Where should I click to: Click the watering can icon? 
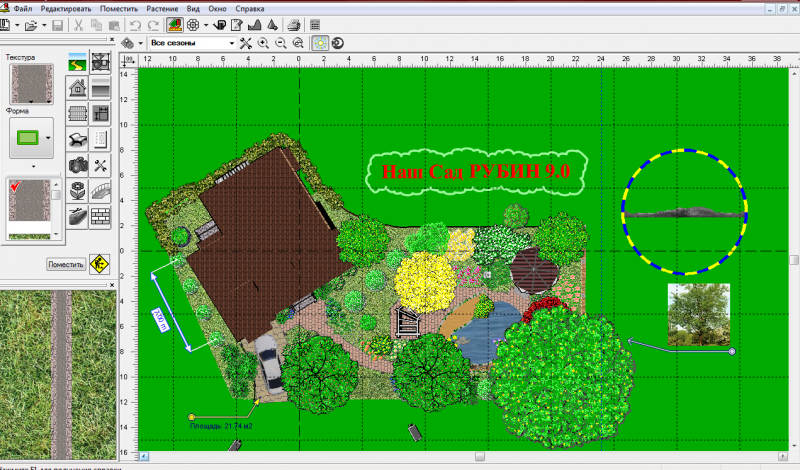220,24
